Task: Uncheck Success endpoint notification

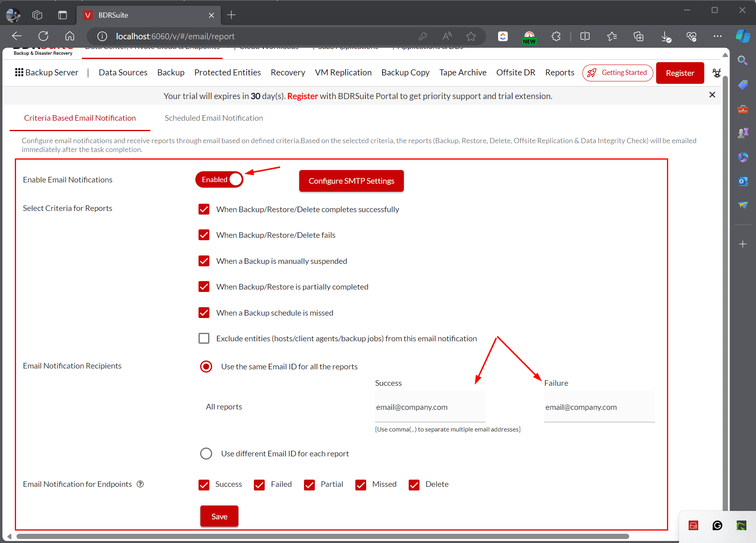Action: 204,485
